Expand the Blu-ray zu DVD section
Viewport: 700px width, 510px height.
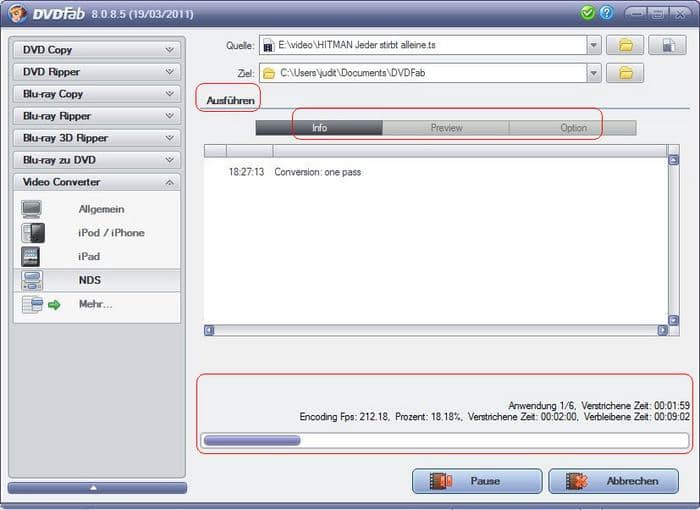(96, 160)
